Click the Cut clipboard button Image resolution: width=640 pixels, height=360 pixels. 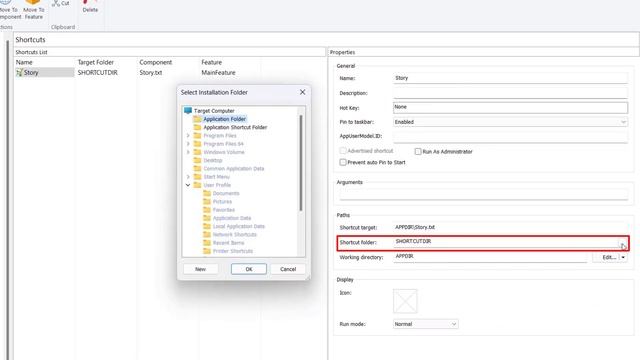[60, 3]
